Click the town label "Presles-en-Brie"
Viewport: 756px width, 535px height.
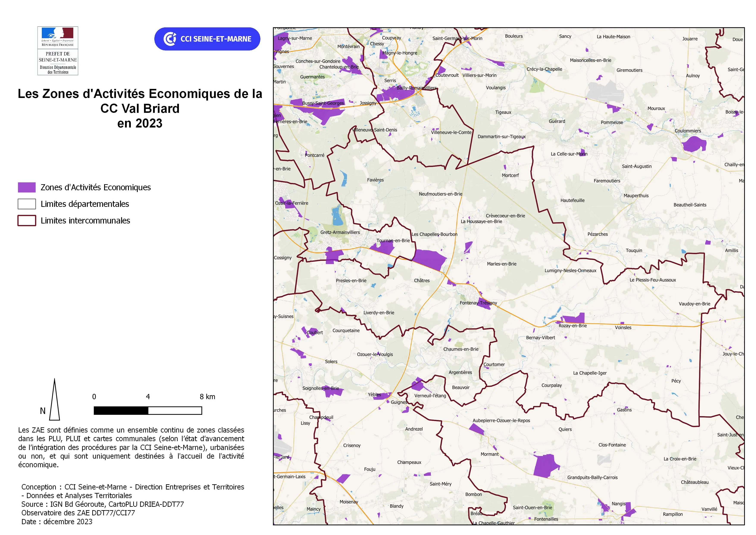point(351,281)
